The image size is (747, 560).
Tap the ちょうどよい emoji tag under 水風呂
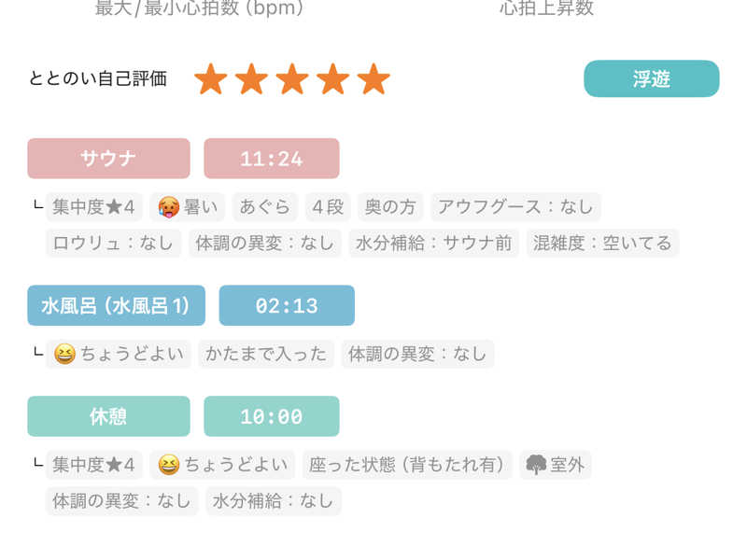click(x=119, y=354)
